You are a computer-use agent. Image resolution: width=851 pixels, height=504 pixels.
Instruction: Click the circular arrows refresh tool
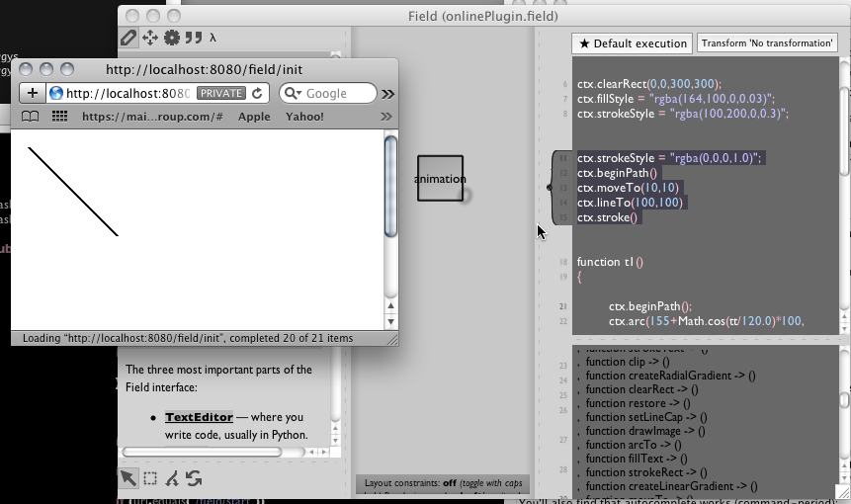point(194,478)
